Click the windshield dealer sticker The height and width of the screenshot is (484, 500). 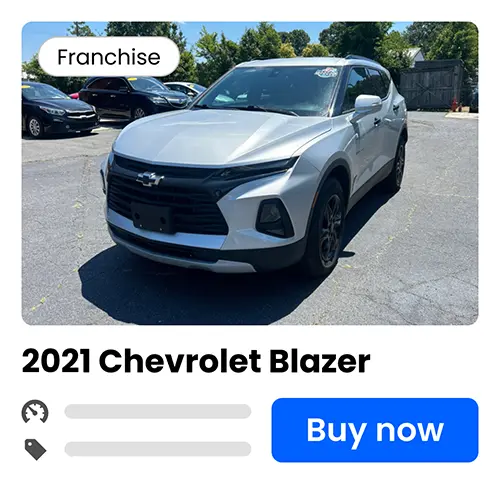[x=326, y=72]
